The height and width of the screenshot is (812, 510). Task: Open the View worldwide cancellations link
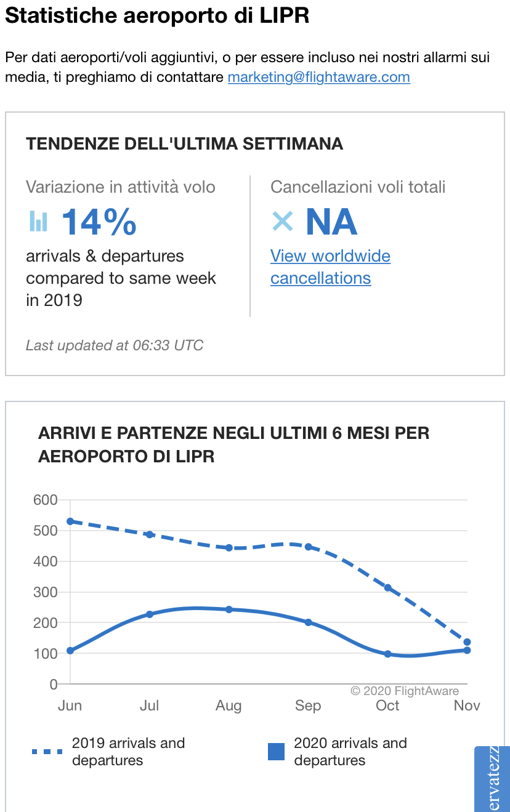point(330,267)
